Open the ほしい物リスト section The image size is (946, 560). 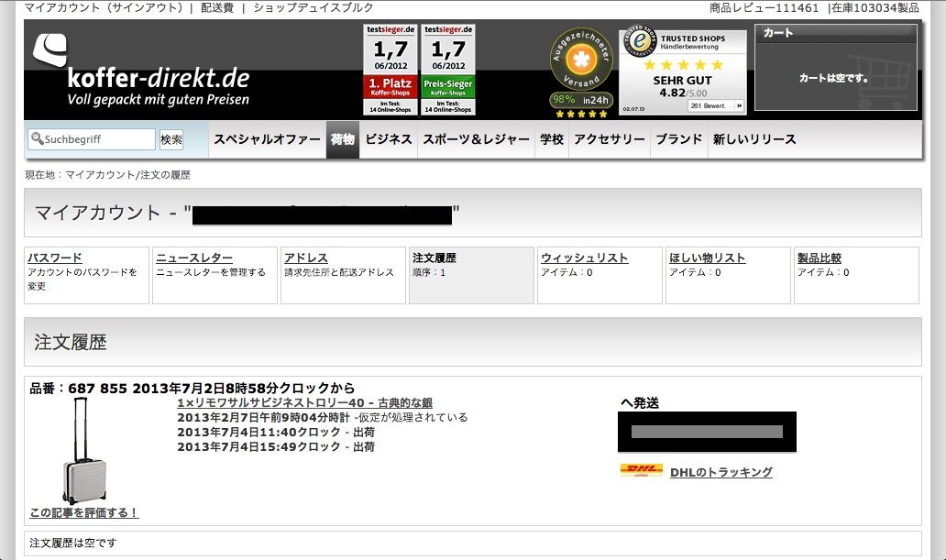point(728,275)
